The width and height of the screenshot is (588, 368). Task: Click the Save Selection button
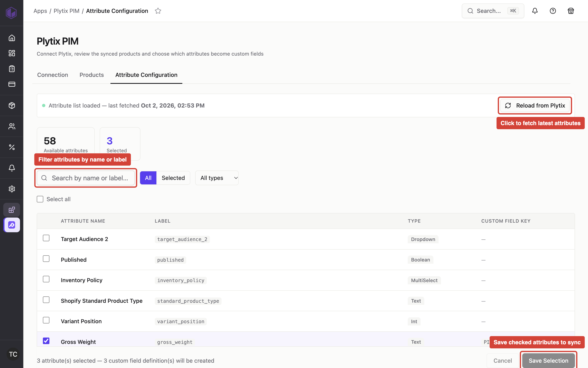548,360
